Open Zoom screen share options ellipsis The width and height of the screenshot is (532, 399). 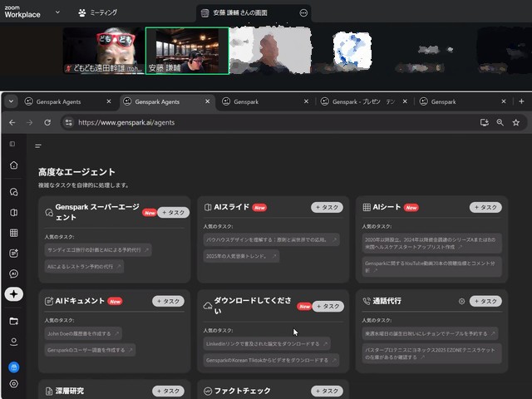[x=303, y=13]
